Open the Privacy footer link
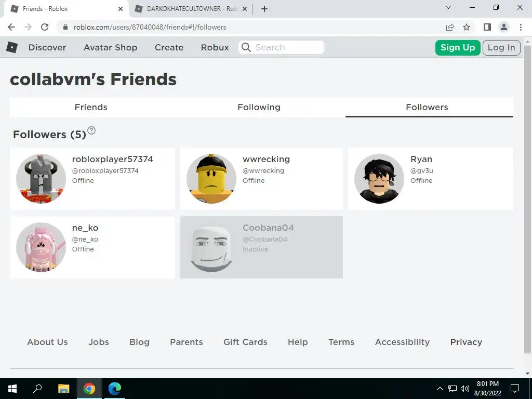 (466, 342)
